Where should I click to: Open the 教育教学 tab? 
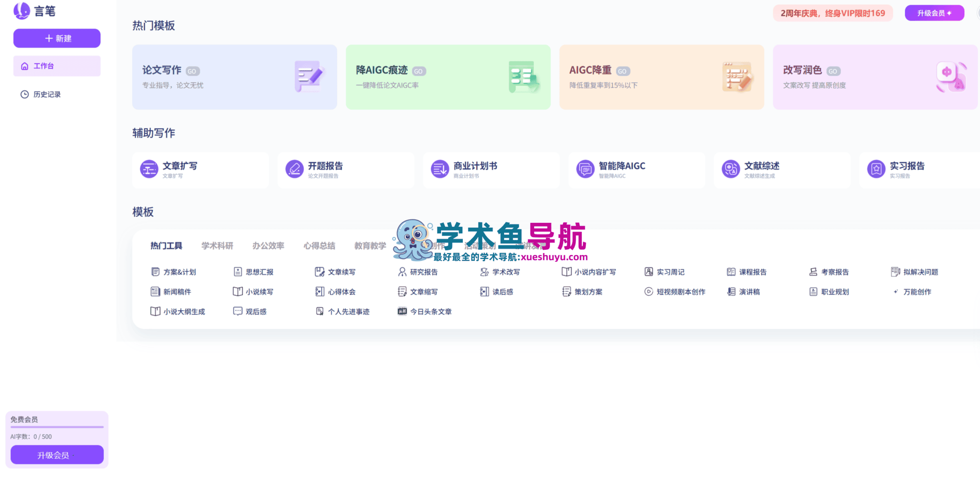click(370, 246)
